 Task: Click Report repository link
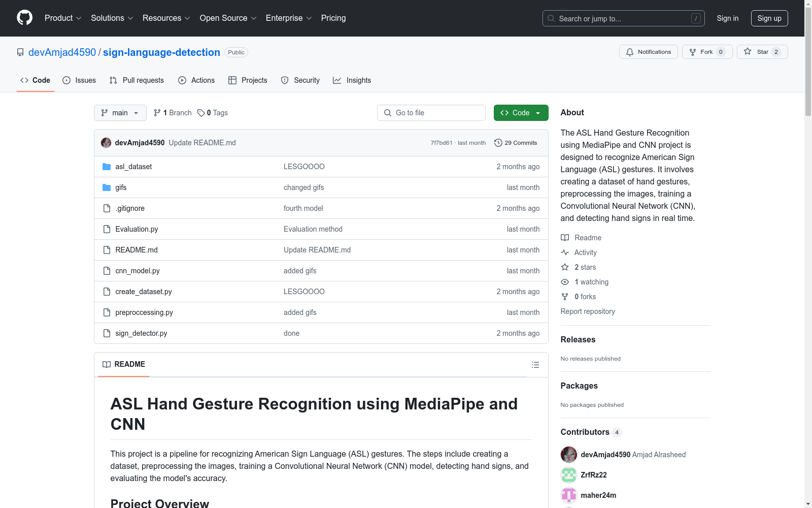588,311
